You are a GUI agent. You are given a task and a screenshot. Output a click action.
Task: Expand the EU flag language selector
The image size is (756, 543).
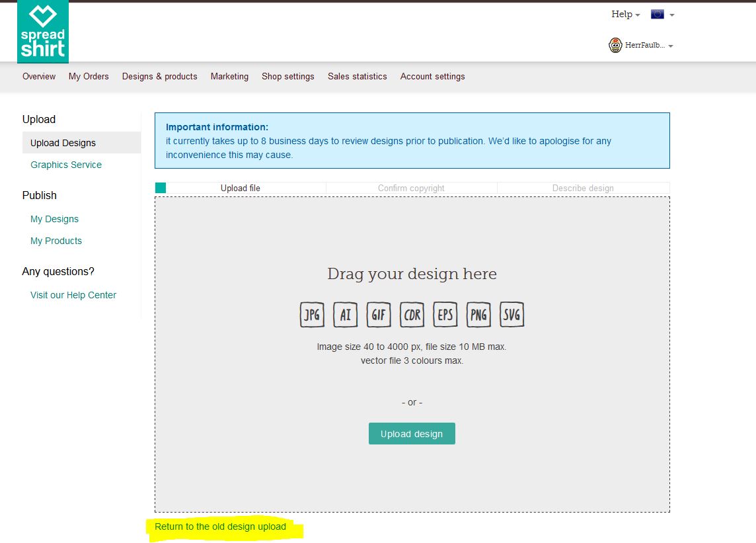pyautogui.click(x=662, y=14)
